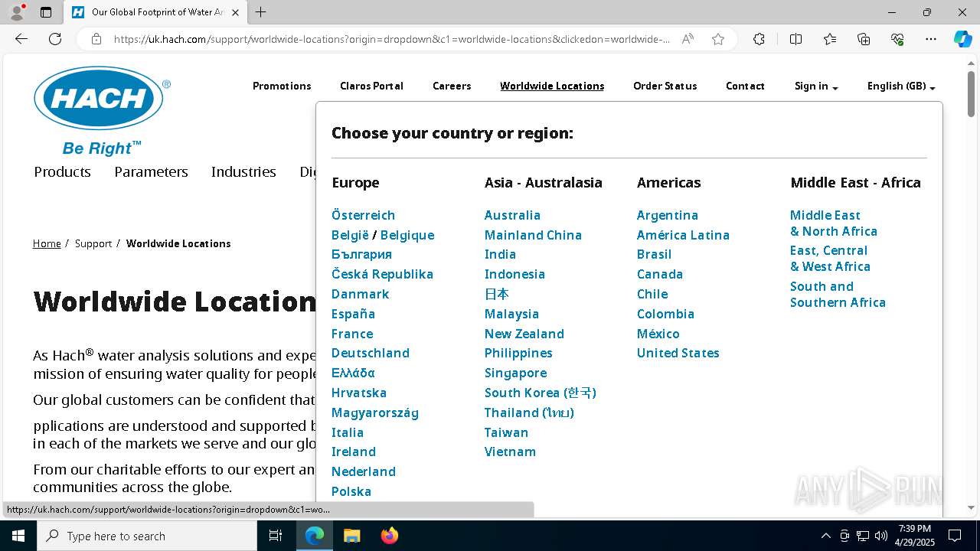Image resolution: width=980 pixels, height=551 pixels.
Task: Click the Read aloud icon in address bar
Action: coord(688,39)
